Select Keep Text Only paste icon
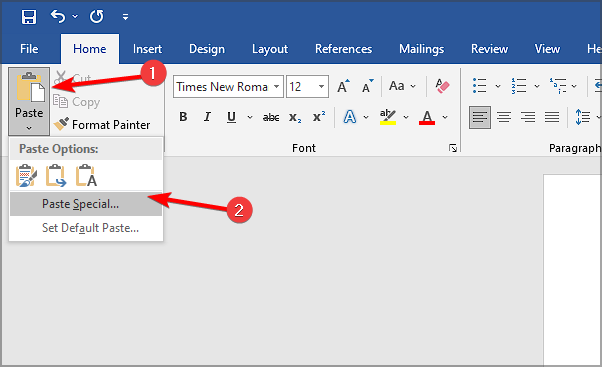Viewport: 602px width, 367px height. (86, 175)
